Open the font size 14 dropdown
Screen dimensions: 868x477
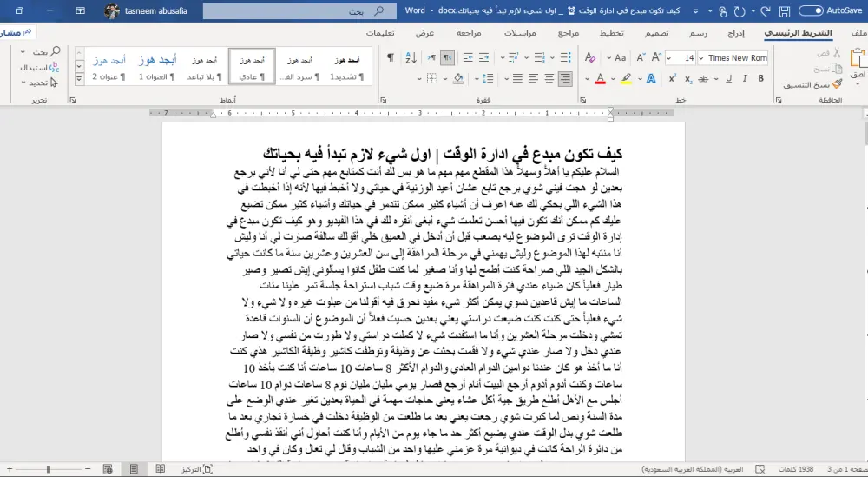click(668, 57)
